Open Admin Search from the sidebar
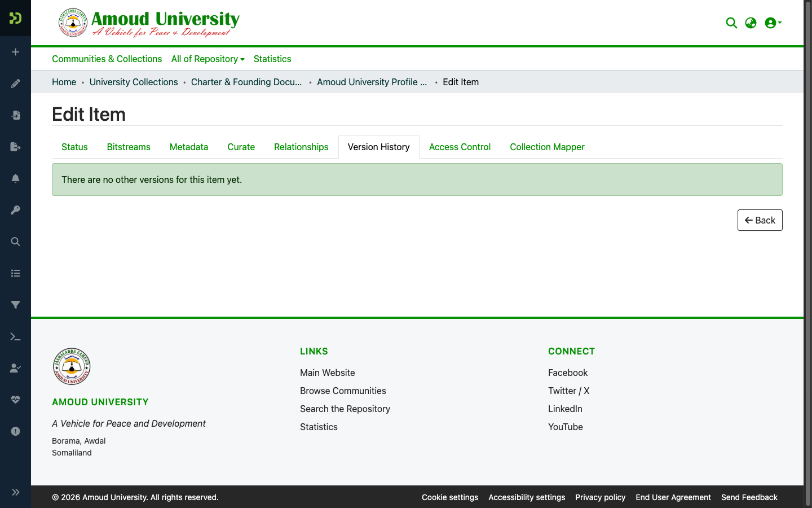812x508 pixels. point(15,242)
